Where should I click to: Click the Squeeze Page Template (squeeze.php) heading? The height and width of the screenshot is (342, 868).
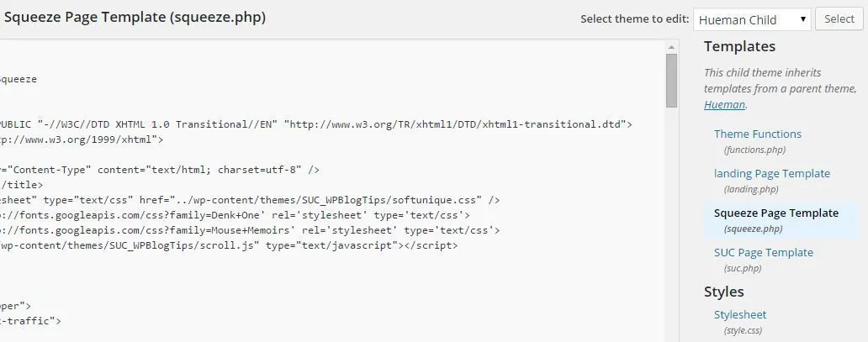(x=135, y=18)
